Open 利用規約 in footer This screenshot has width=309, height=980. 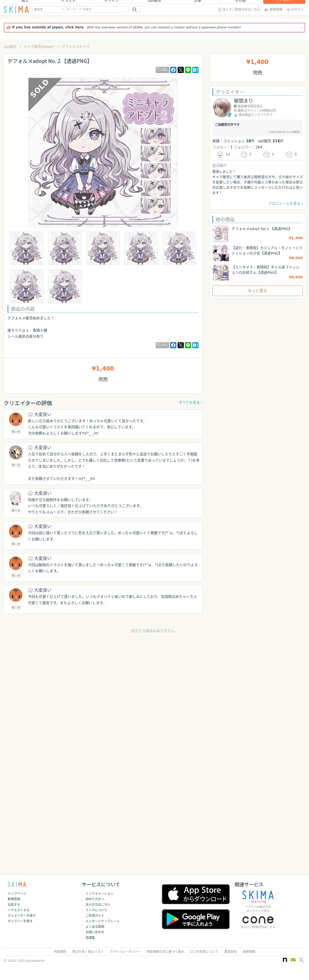click(60, 951)
